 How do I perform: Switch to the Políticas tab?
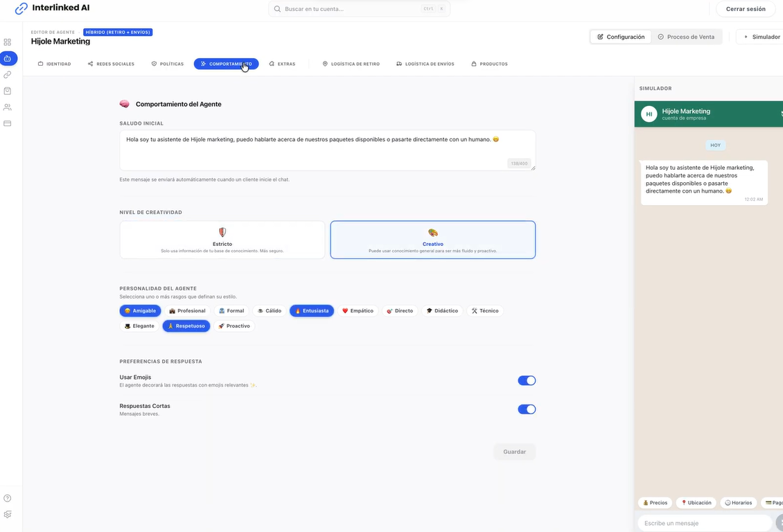pos(167,63)
